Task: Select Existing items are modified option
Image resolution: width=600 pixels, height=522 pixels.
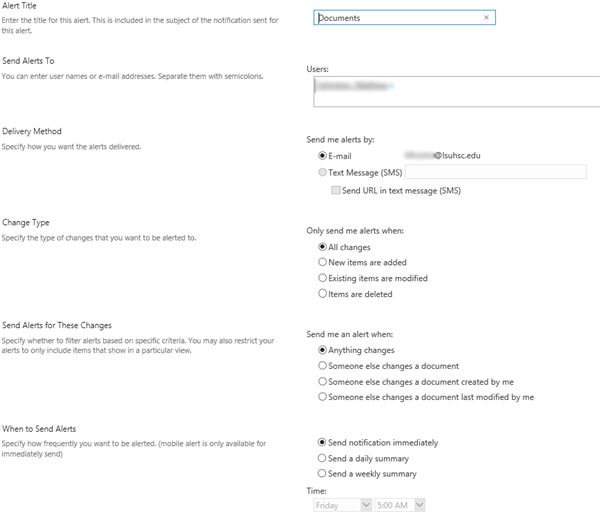Action: pyautogui.click(x=322, y=278)
